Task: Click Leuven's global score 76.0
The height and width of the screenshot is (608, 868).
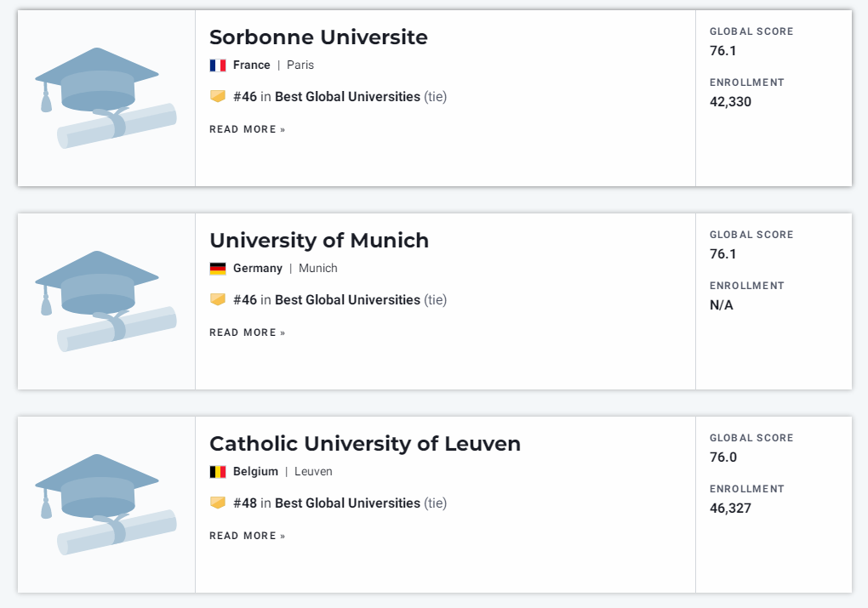Action: click(723, 457)
